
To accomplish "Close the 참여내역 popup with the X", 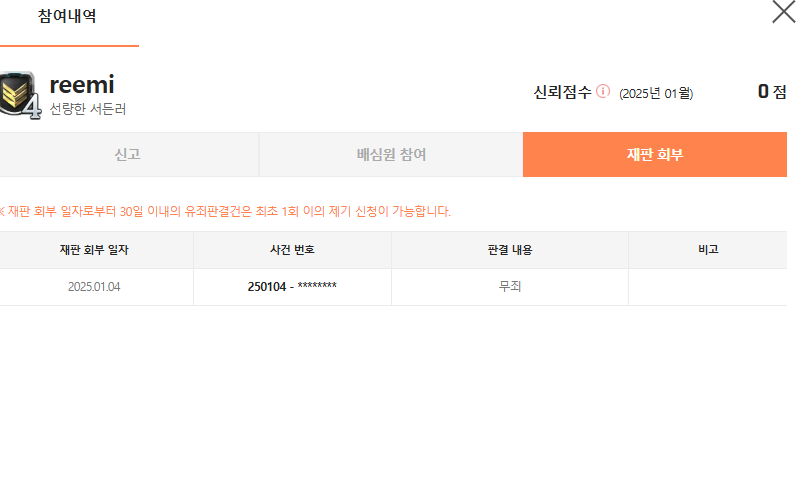I will click(x=784, y=12).
